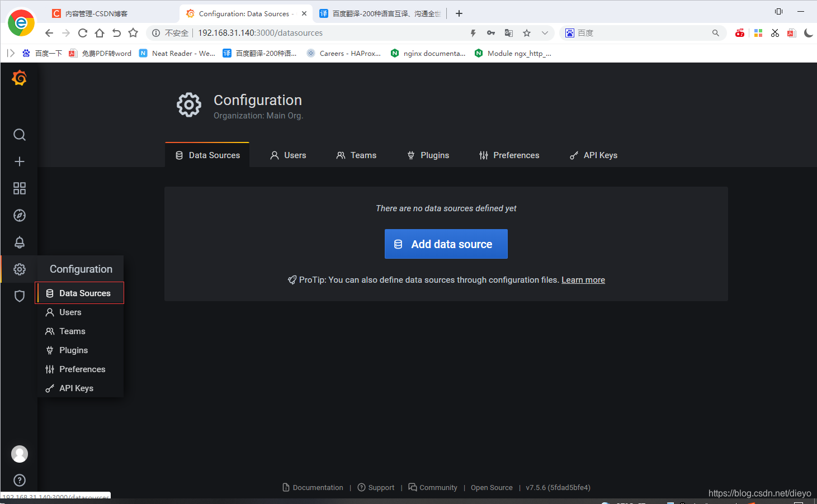Screen dimensions: 817x504
Task: Select the Data Sources tab
Action: (x=207, y=155)
